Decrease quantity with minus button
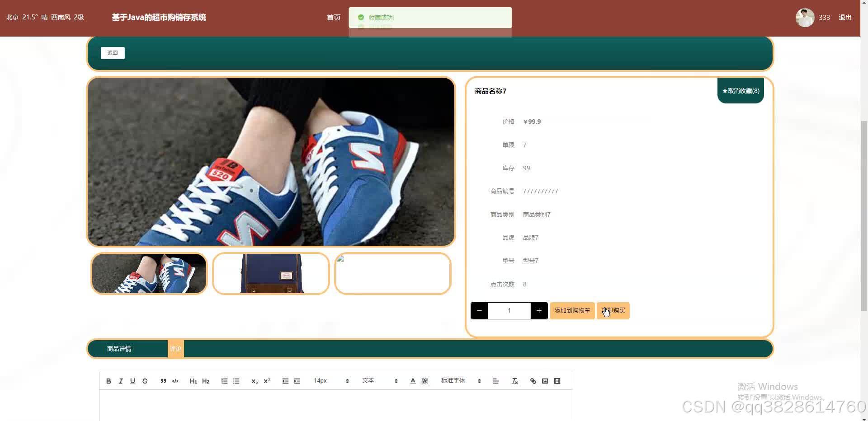 [x=479, y=311]
